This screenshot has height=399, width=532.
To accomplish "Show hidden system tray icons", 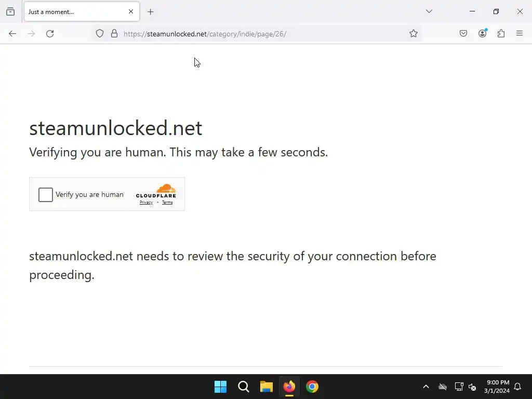I will point(426,387).
